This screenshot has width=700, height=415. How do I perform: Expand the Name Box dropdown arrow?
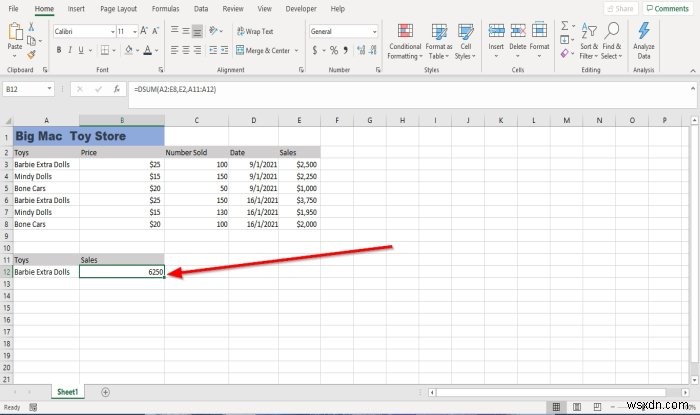pyautogui.click(x=49, y=89)
